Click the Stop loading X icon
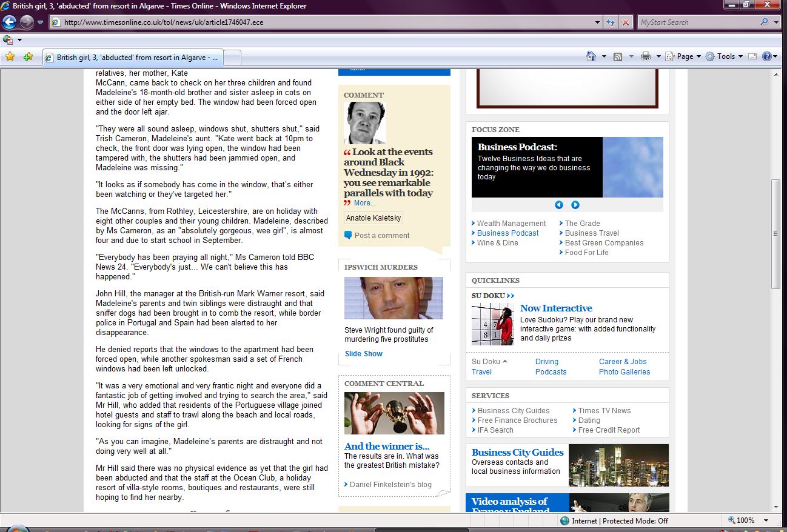The width and height of the screenshot is (787, 532). tap(626, 22)
